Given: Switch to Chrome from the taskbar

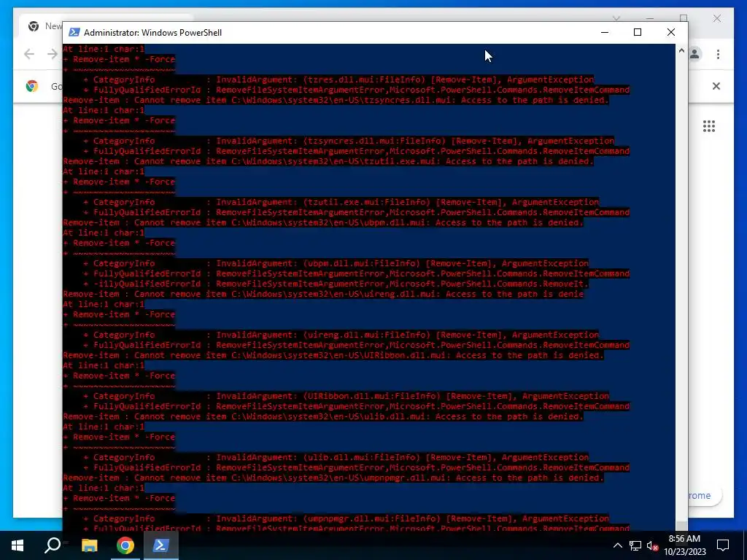Looking at the screenshot, I should [125, 545].
